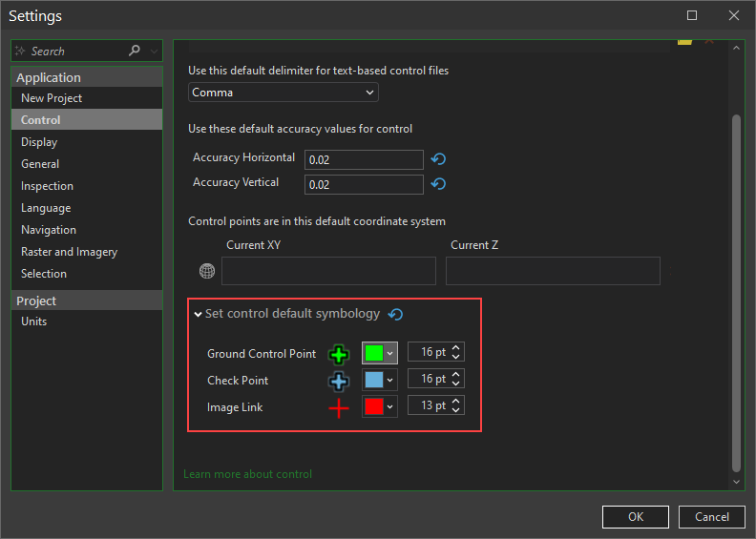Click the green Ground Control Point symbol
The width and height of the screenshot is (756, 539).
(x=339, y=355)
